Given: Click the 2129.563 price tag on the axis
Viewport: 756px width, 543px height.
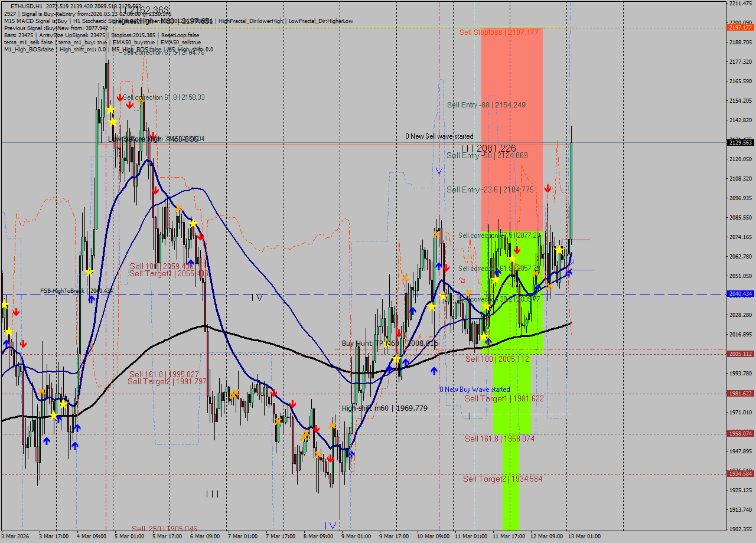Looking at the screenshot, I should click(x=741, y=142).
